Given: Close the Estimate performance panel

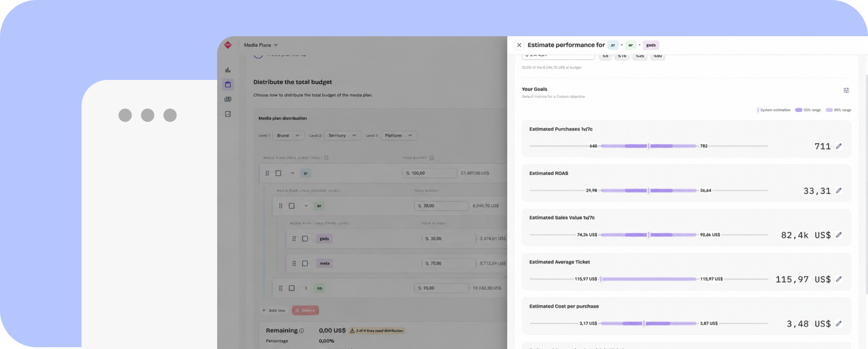Looking at the screenshot, I should pyautogui.click(x=519, y=45).
